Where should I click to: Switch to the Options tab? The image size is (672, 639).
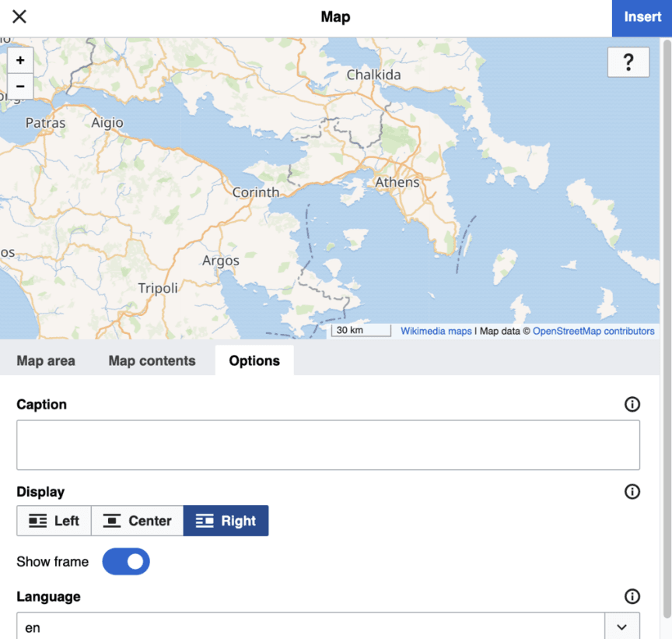pyautogui.click(x=254, y=360)
